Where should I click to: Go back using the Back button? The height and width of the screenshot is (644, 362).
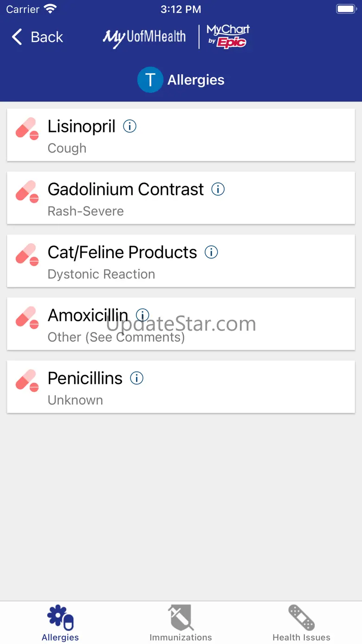(38, 37)
